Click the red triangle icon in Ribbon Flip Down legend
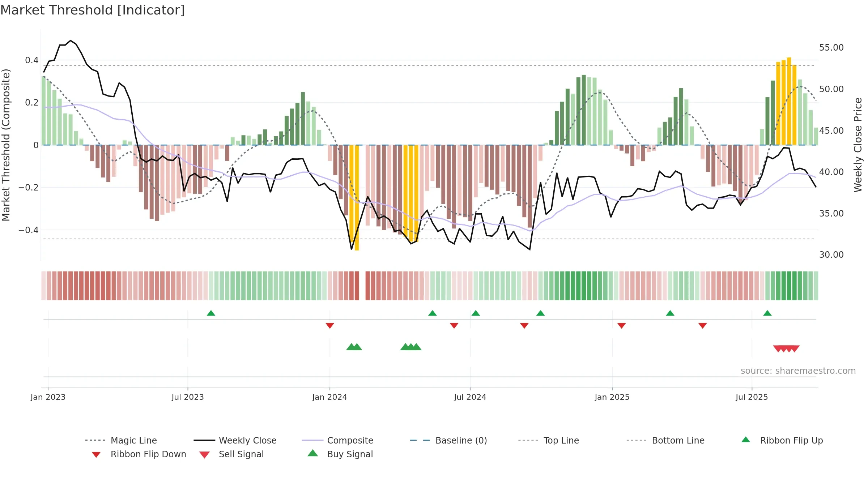This screenshot has height=488, width=868. pyautogui.click(x=96, y=455)
